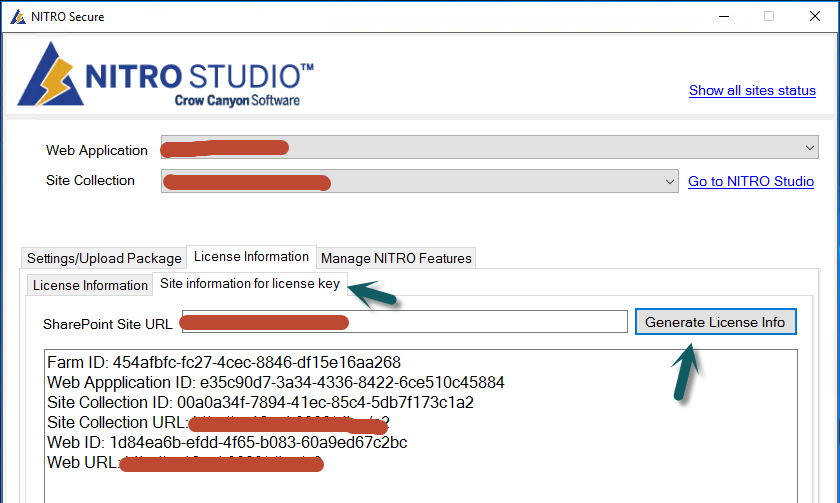This screenshot has height=503, width=840.
Task: Click the Farm ID line in results
Action: tap(223, 362)
